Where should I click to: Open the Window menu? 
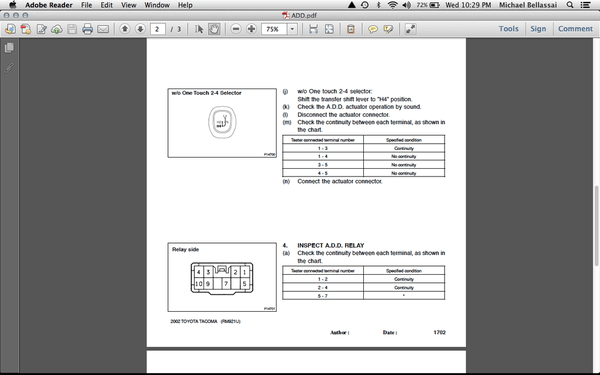[157, 5]
